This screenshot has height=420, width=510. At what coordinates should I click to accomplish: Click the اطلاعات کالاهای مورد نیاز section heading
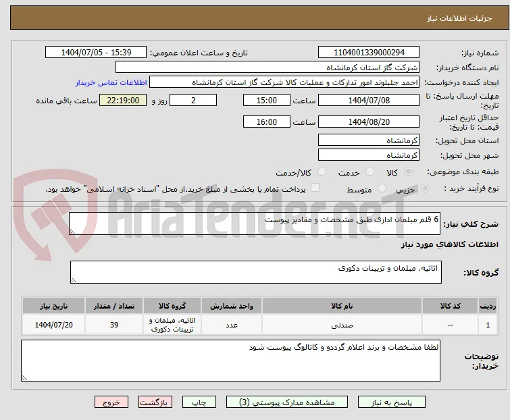coord(449,244)
